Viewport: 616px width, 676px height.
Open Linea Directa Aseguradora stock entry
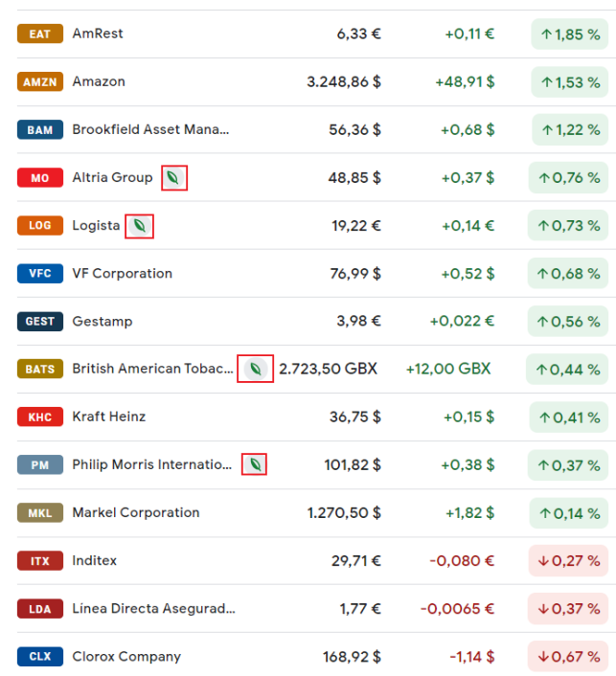(153, 608)
